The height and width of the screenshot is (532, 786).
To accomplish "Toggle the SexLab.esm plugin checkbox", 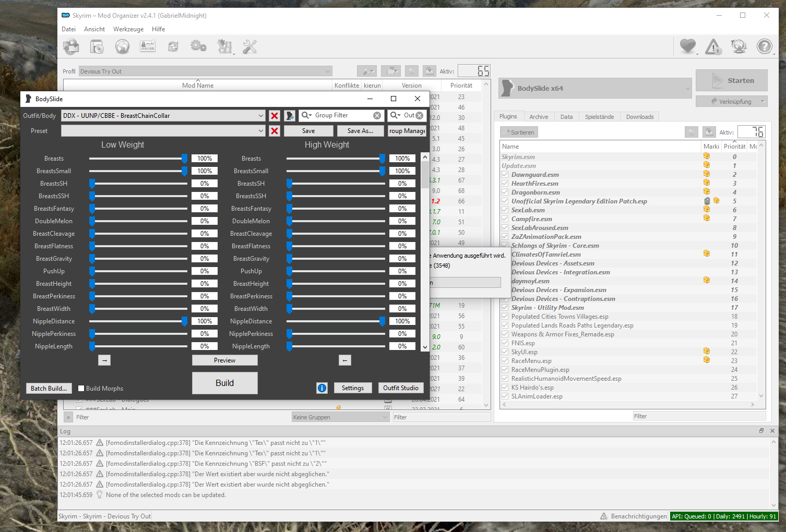I will (505, 210).
